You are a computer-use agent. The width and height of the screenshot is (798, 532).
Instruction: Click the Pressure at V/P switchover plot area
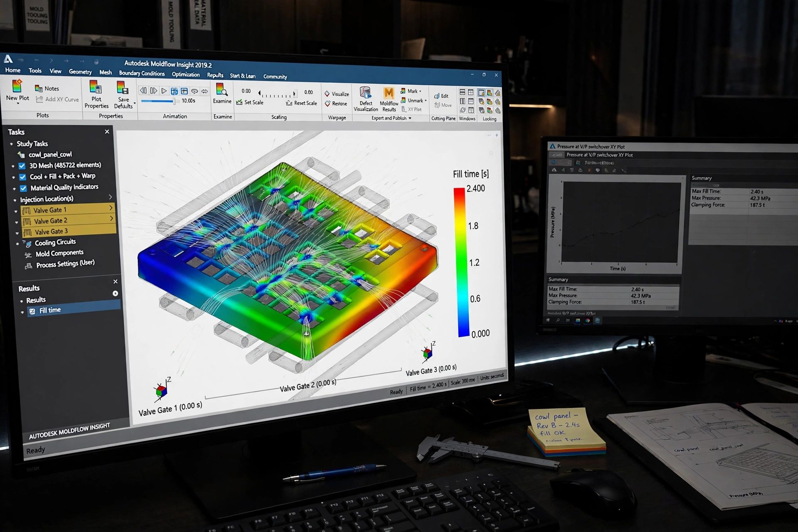click(621, 222)
